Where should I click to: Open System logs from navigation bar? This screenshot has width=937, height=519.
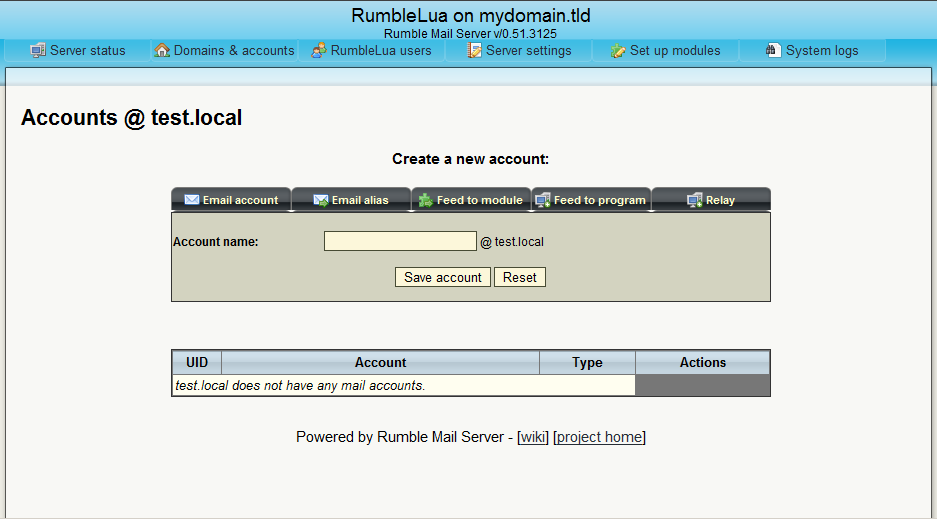pyautogui.click(x=821, y=51)
